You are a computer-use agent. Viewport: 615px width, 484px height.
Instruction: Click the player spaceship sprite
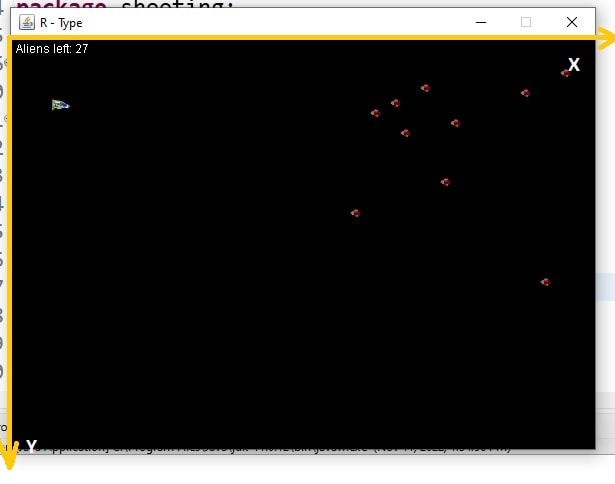[x=60, y=105]
